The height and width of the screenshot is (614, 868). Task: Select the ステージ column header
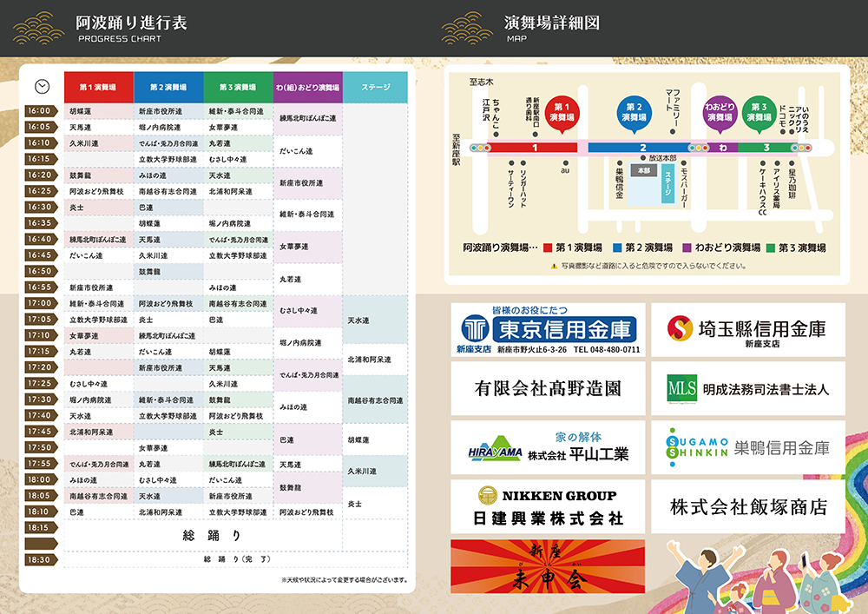[x=375, y=88]
